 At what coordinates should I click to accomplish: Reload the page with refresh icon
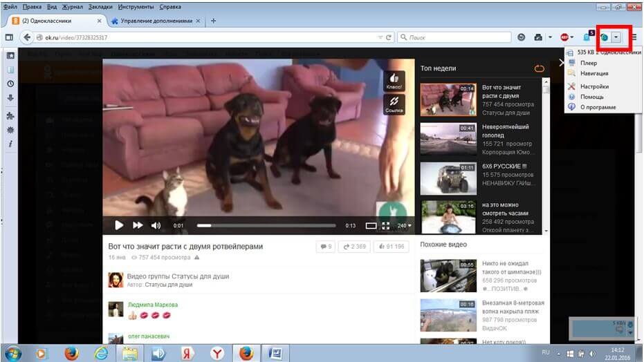[389, 37]
